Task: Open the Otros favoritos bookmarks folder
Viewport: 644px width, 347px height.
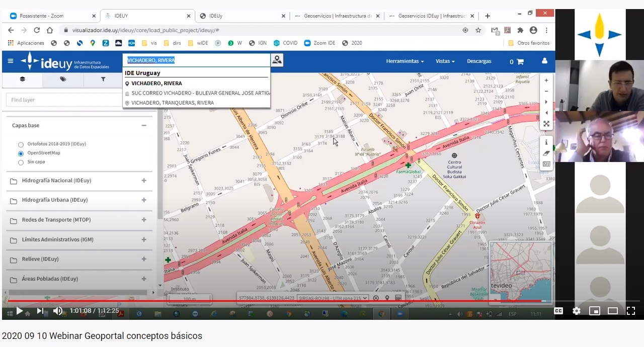Action: pos(529,43)
